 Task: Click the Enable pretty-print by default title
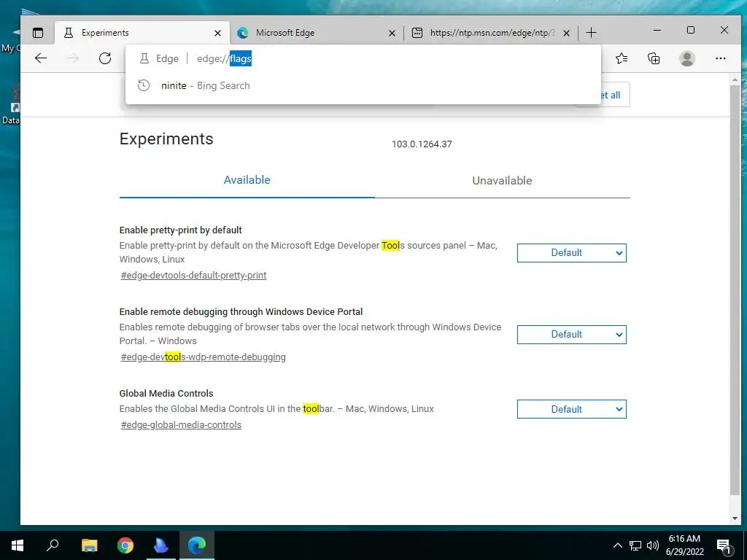point(181,230)
